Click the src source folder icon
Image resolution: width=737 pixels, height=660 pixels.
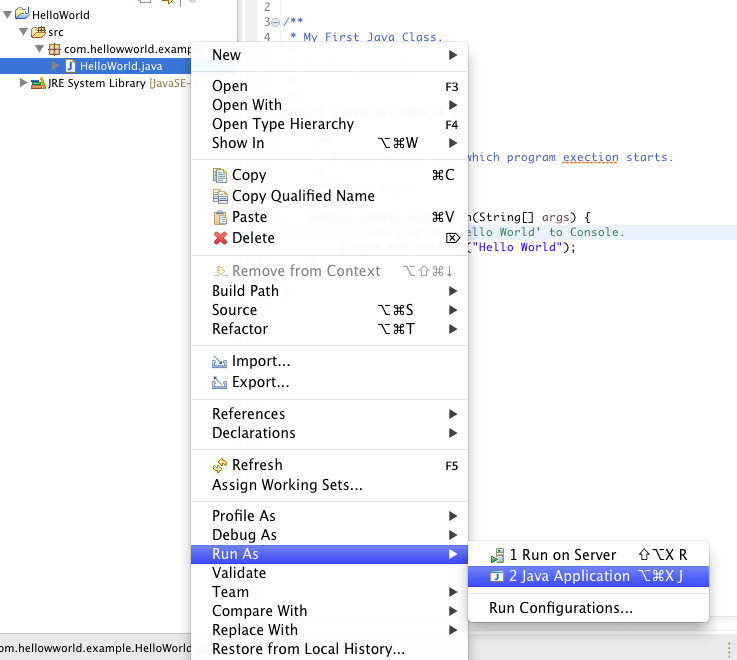click(x=38, y=32)
